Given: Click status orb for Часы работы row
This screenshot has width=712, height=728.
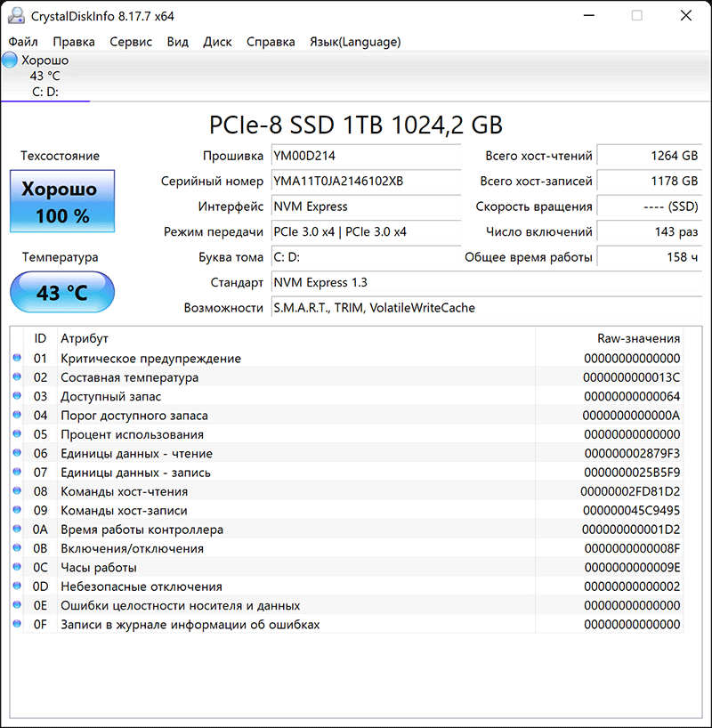Looking at the screenshot, I should [17, 567].
